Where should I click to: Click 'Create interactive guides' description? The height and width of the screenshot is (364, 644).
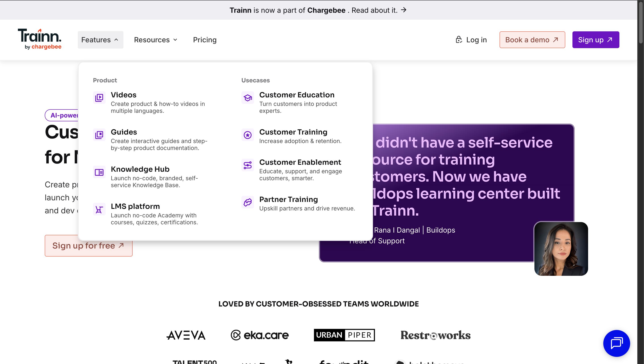coord(159,144)
